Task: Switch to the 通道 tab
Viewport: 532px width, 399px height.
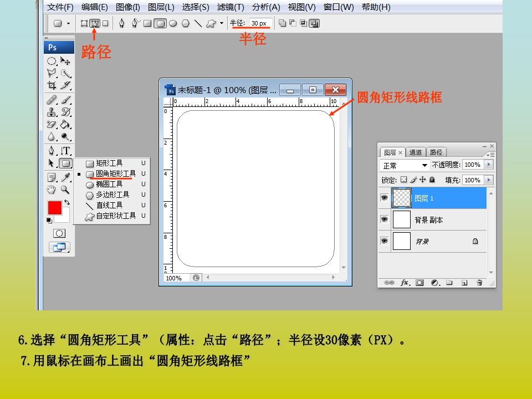Action: [416, 152]
